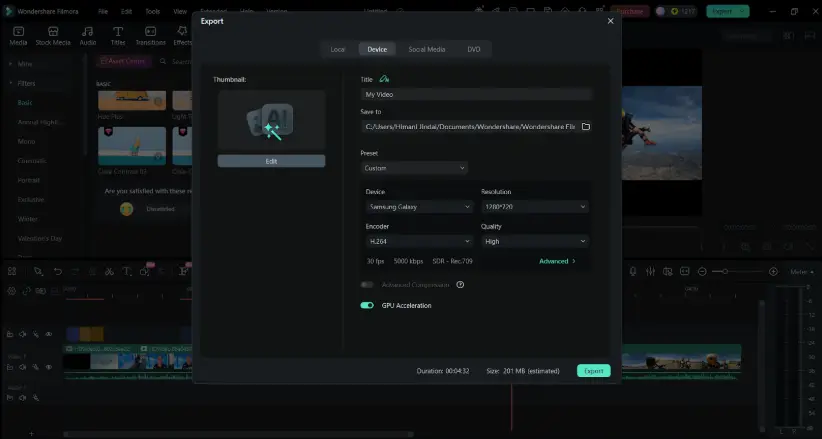Viewport: 822px width, 439px height.
Task: Click the Advanced Compression help icon
Action: click(460, 285)
